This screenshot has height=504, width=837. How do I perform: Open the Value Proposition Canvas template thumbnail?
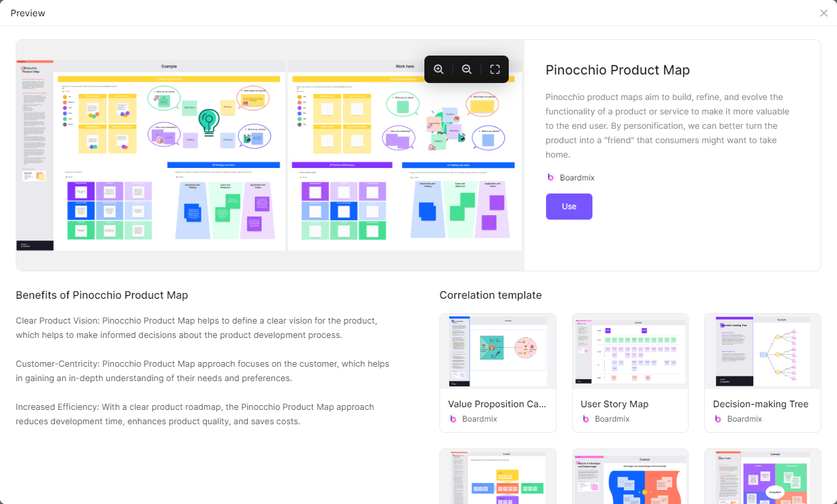[498, 351]
